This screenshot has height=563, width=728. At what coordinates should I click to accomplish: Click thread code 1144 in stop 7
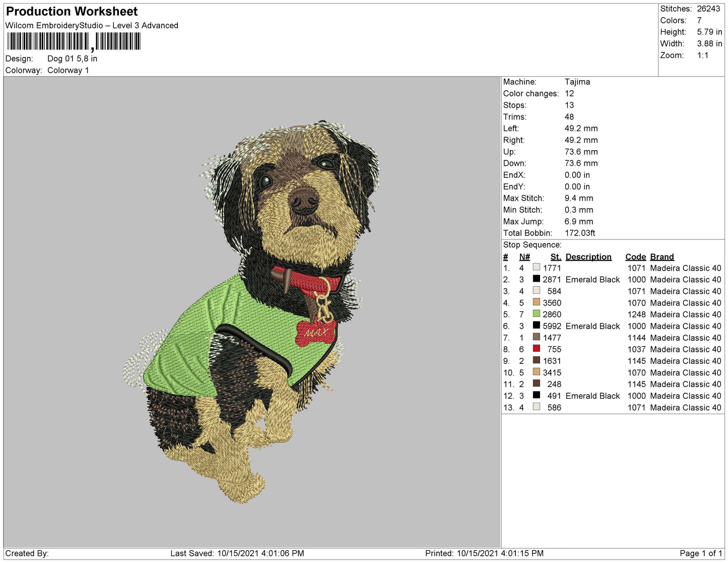(636, 338)
